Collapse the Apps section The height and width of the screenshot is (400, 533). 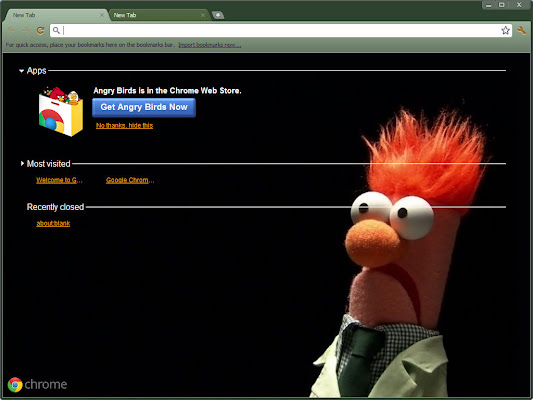click(x=21, y=71)
